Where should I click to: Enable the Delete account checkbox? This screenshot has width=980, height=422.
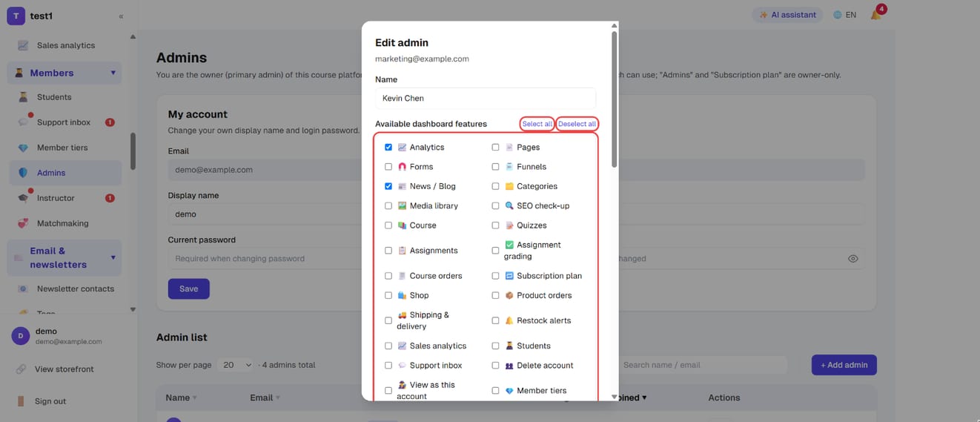pyautogui.click(x=496, y=366)
